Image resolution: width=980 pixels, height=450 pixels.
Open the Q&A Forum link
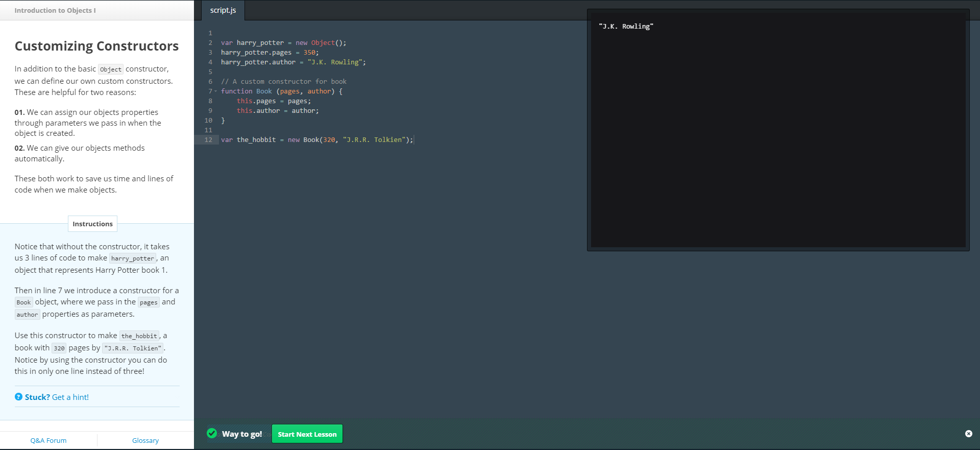(x=48, y=440)
